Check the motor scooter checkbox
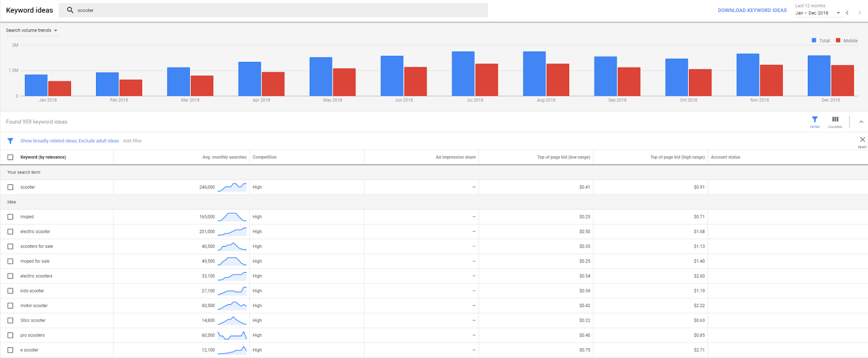868x358 pixels. [10, 306]
